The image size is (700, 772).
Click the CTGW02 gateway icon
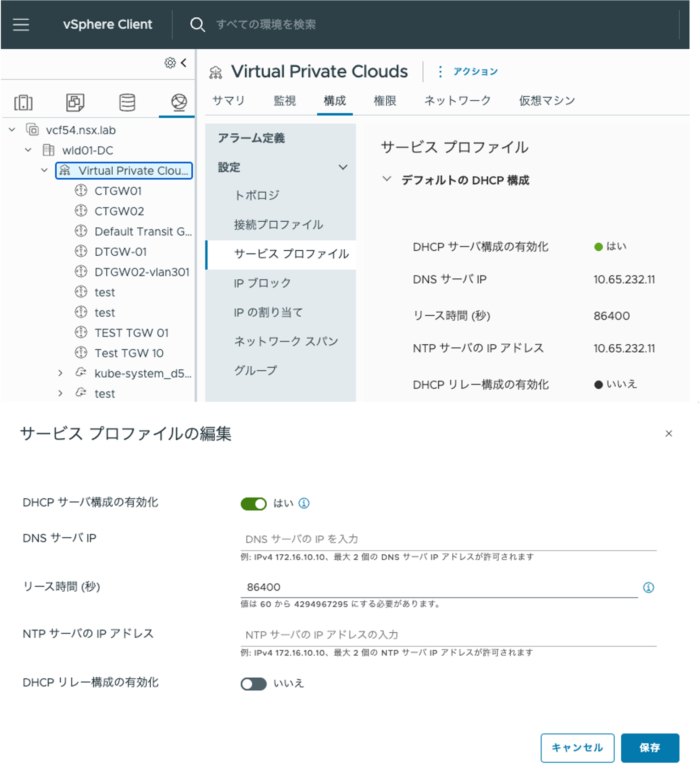(x=81, y=211)
